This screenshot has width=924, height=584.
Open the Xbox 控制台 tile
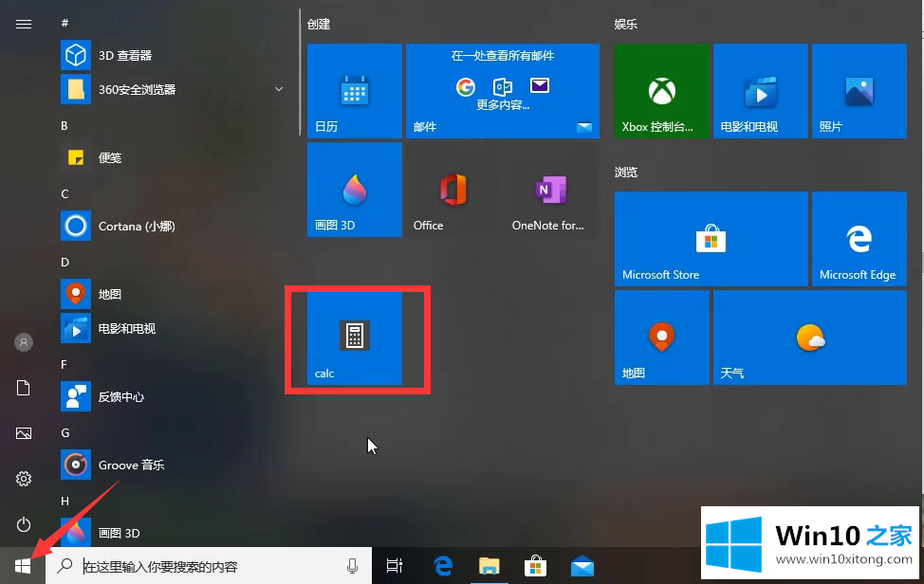pyautogui.click(x=662, y=91)
